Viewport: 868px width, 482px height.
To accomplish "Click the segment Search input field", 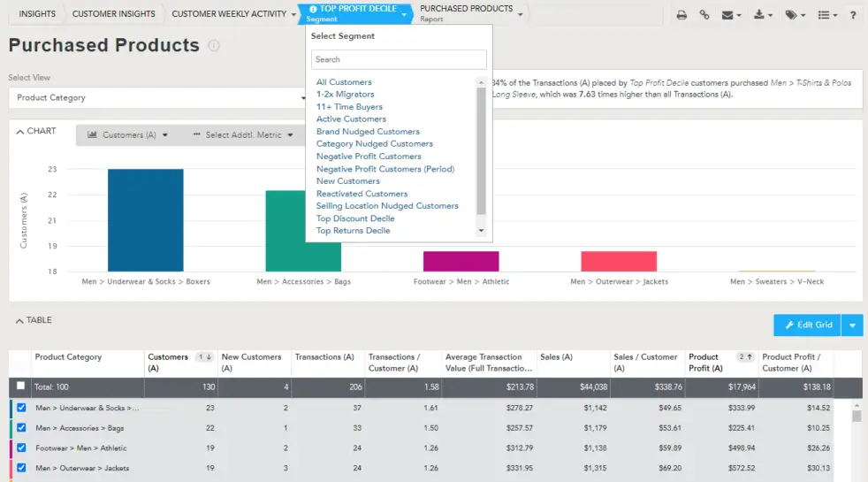I will [x=398, y=59].
